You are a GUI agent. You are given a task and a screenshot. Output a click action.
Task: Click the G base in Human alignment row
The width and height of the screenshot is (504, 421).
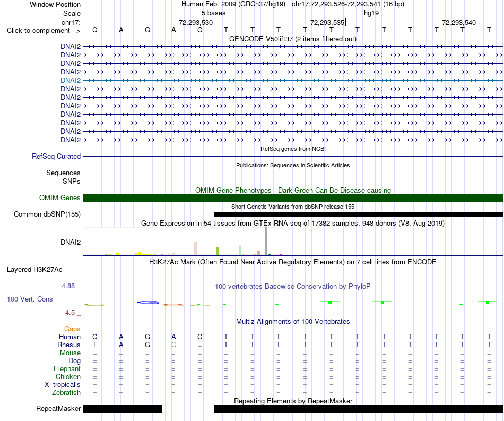(147, 337)
